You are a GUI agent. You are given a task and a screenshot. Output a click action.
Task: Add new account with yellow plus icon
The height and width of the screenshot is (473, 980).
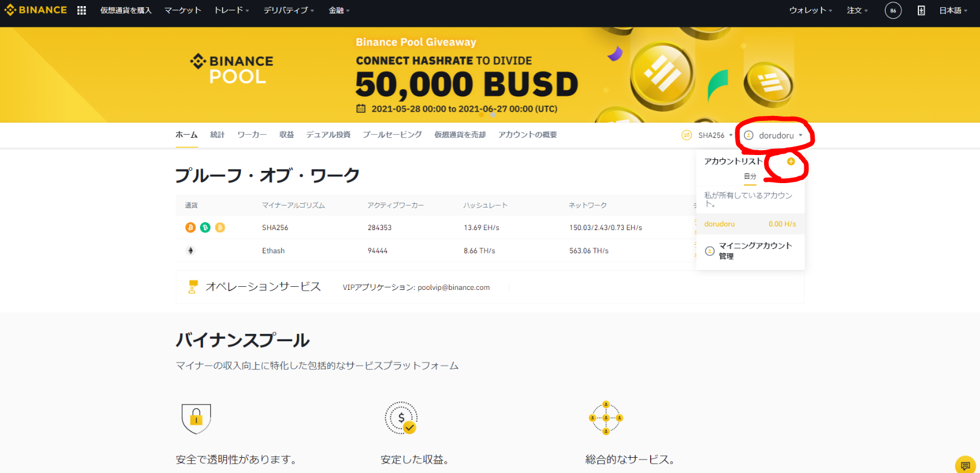(791, 161)
